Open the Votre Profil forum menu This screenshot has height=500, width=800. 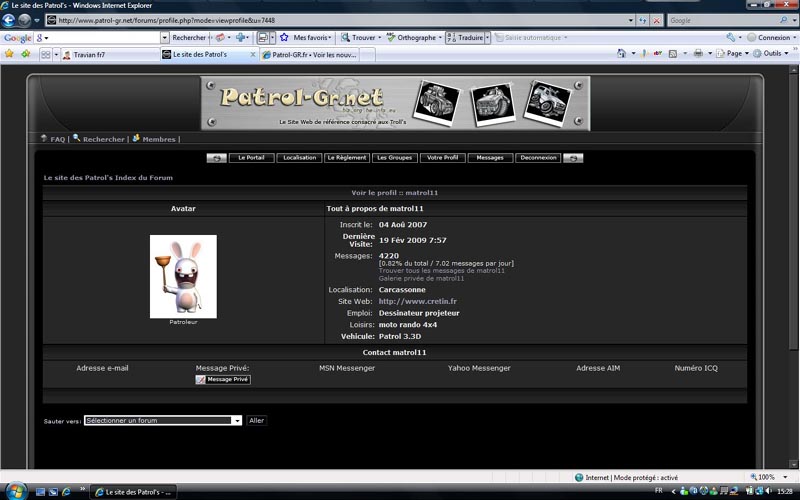pyautogui.click(x=442, y=158)
